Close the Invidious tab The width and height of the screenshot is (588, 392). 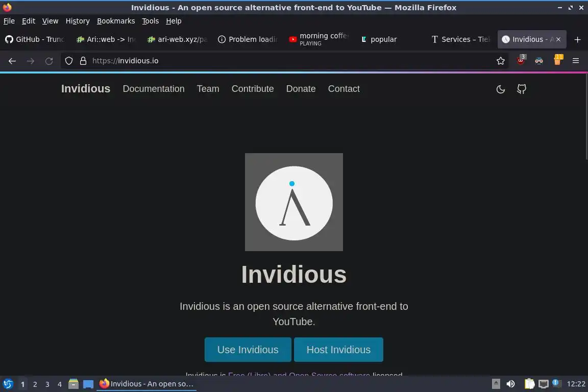click(558, 39)
